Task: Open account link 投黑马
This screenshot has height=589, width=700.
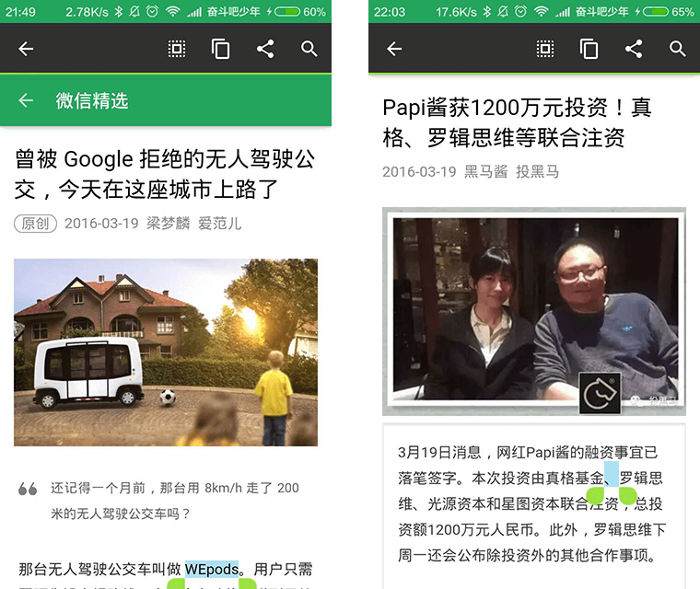Action: tap(538, 171)
